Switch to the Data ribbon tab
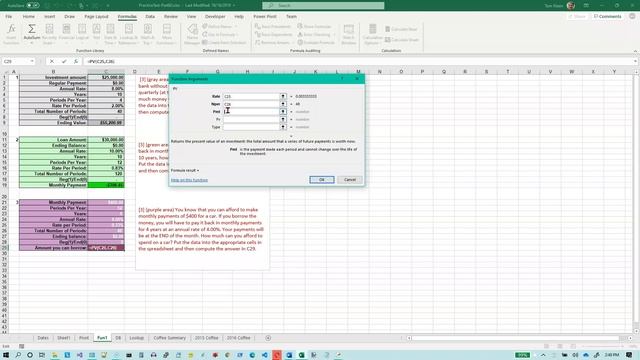 click(150, 16)
